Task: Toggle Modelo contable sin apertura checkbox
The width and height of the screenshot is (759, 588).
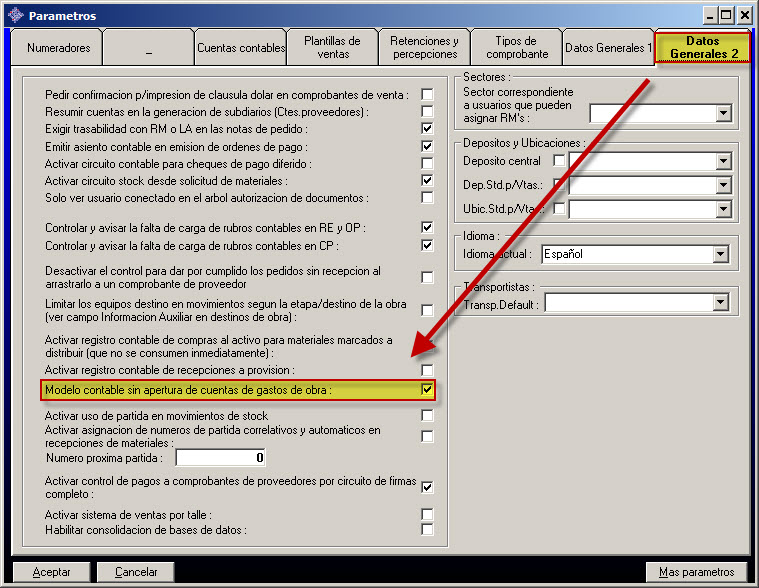Action: 427,390
